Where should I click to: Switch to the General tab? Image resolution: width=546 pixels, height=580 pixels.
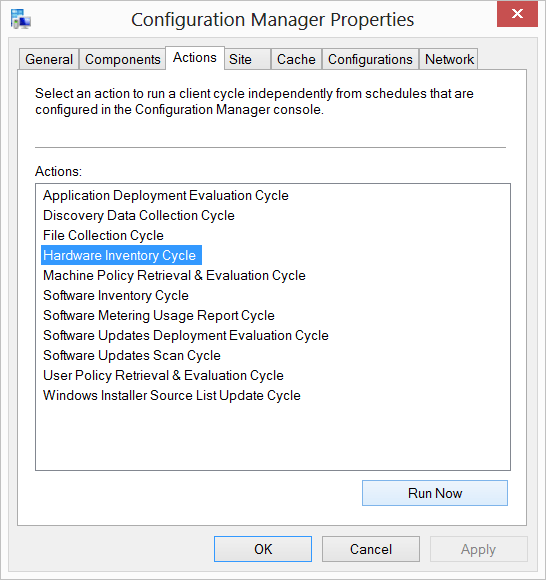pyautogui.click(x=49, y=59)
